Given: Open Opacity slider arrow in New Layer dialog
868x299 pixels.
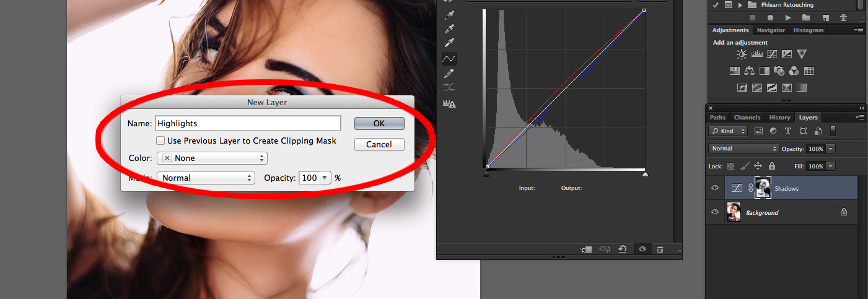Looking at the screenshot, I should (325, 178).
